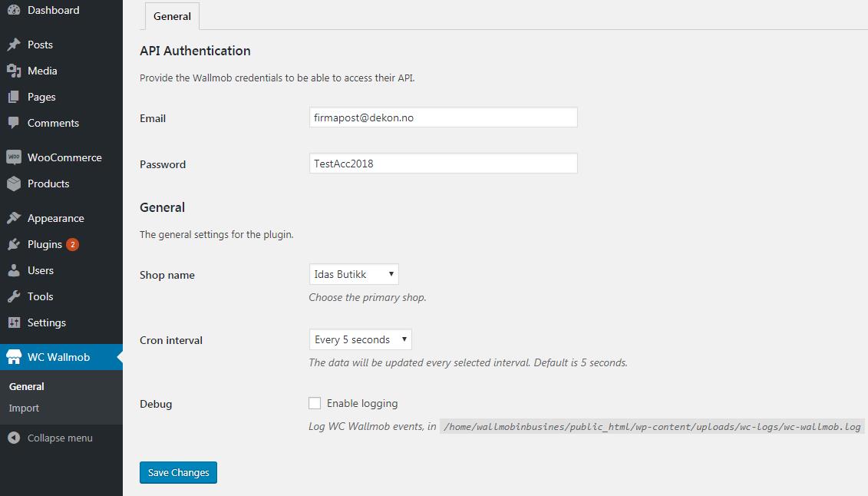Click the Dashboard gauge icon
This screenshot has width=868, height=496.
pos(14,10)
